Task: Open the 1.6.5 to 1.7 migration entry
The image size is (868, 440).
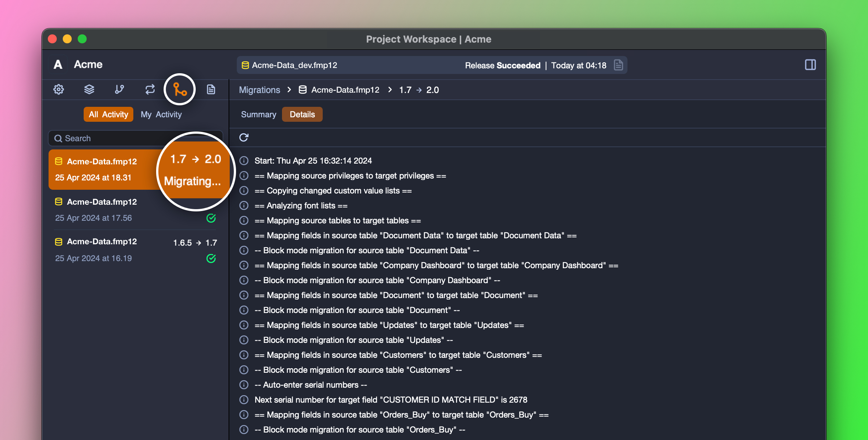Action: (135, 250)
